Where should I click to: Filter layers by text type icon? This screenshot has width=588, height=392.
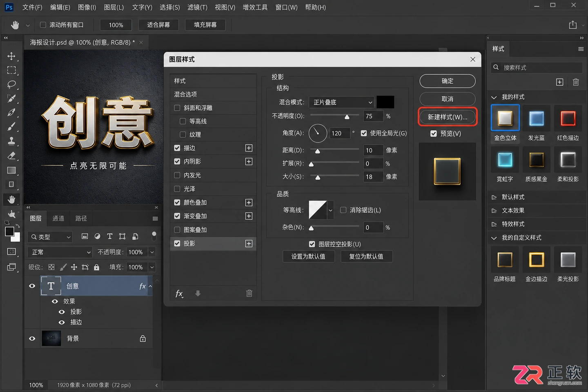(x=109, y=236)
